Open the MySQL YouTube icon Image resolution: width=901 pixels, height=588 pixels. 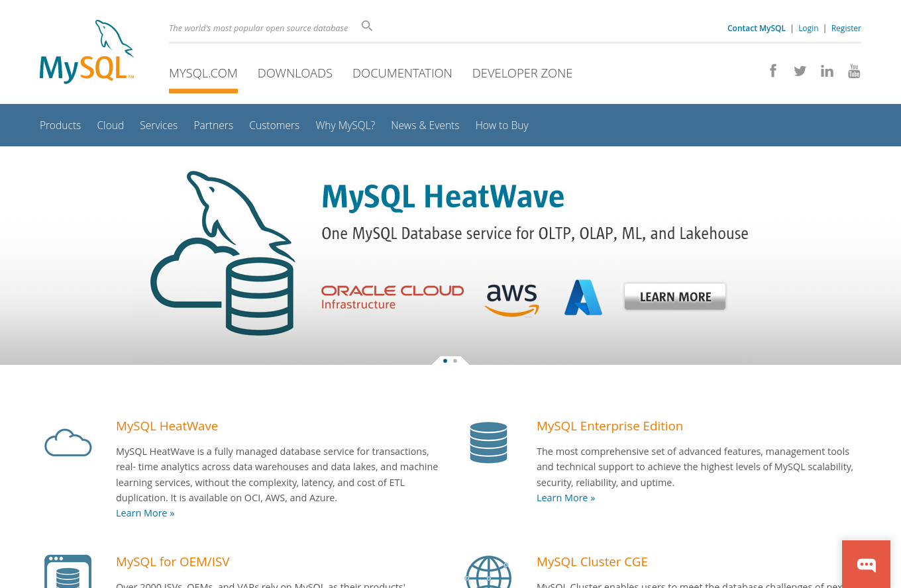click(x=854, y=71)
